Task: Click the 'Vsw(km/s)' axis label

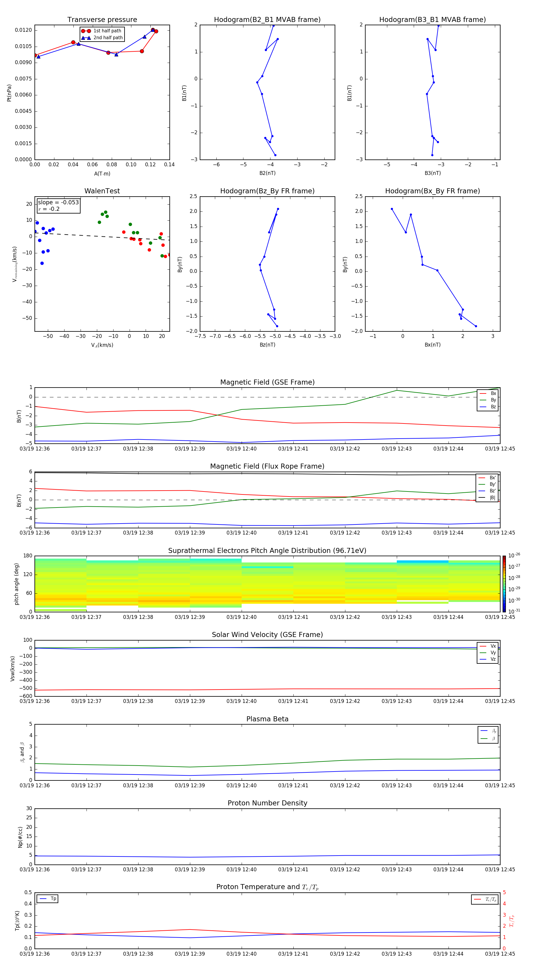Action: point(12,668)
